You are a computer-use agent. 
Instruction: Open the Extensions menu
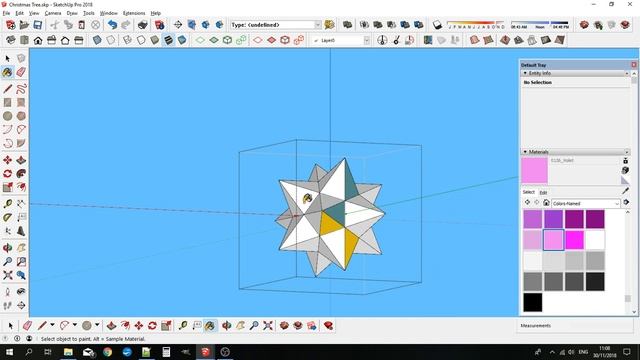coord(134,13)
